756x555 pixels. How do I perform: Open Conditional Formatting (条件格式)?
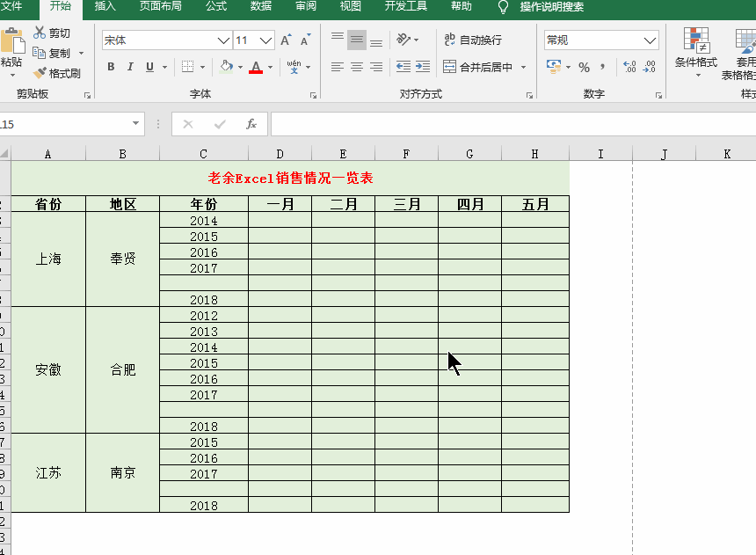tap(696, 52)
